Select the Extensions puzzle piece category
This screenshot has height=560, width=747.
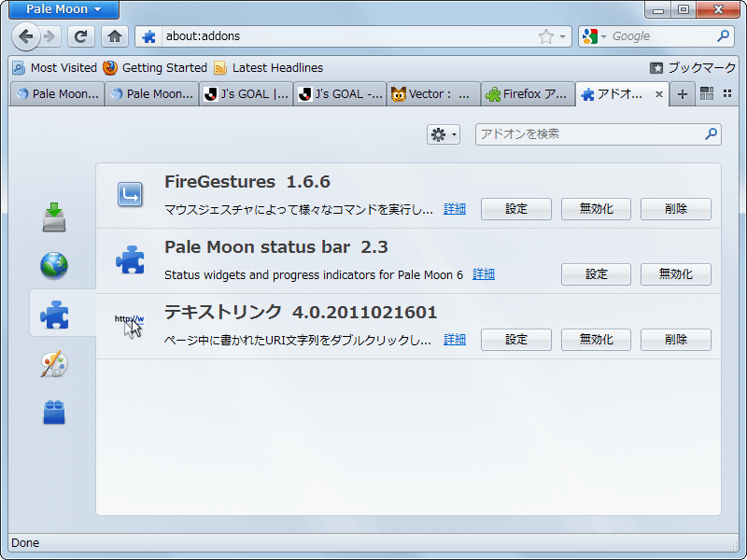54,315
